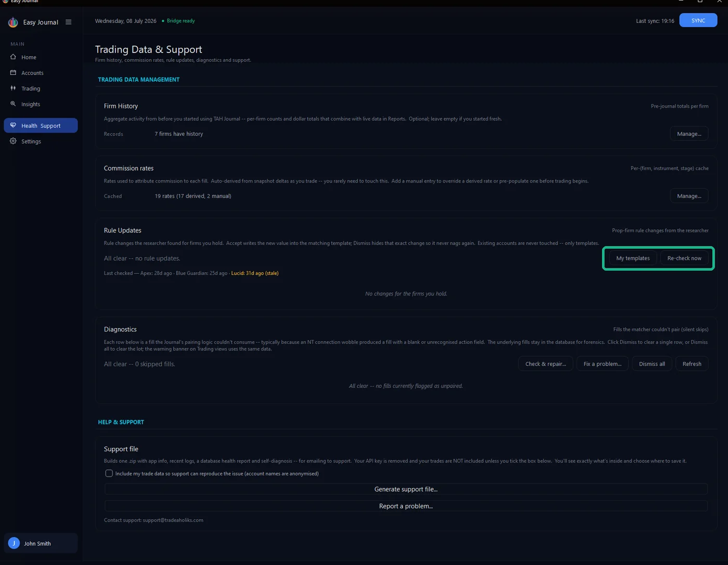The image size is (728, 565).
Task: Click the John Smith name in the sidebar
Action: tap(37, 544)
